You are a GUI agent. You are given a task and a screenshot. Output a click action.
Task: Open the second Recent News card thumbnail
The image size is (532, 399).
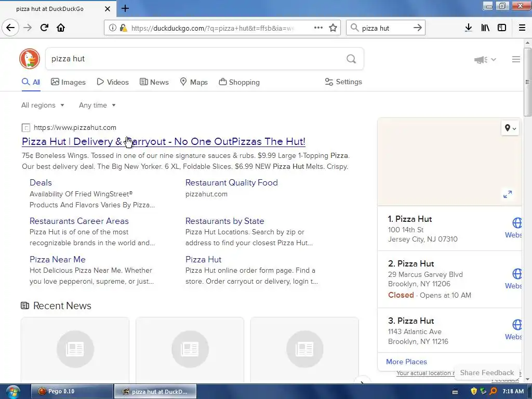click(x=190, y=349)
